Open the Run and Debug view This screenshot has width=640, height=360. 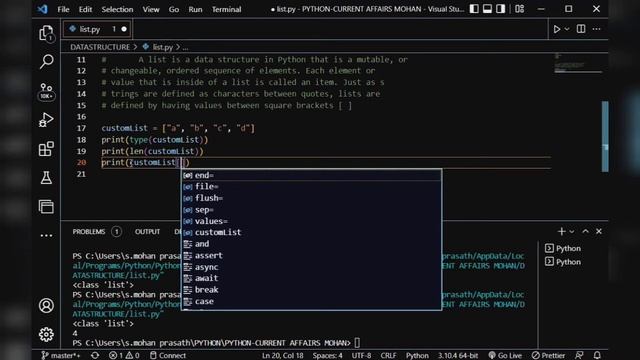[46, 120]
